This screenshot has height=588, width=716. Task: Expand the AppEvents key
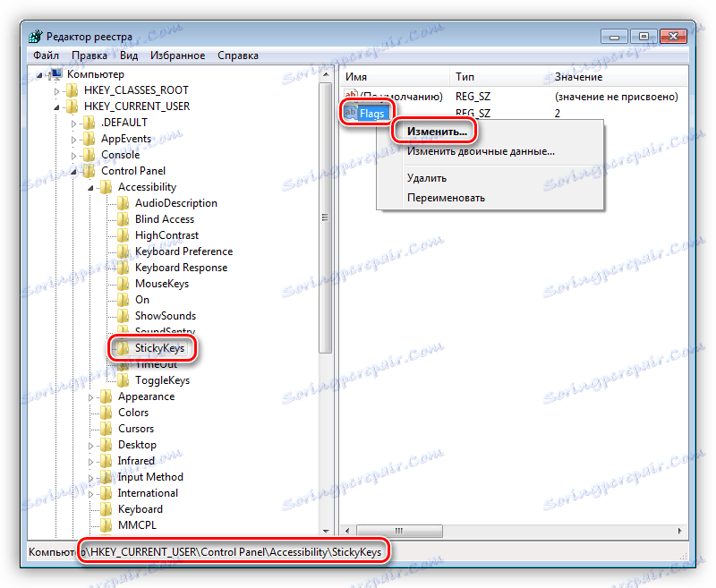tap(73, 140)
